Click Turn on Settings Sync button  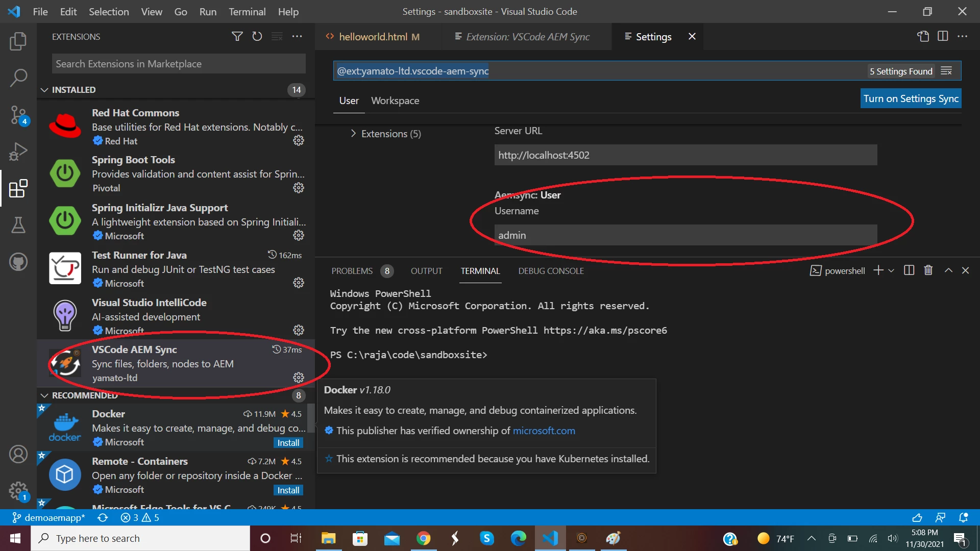(x=911, y=98)
